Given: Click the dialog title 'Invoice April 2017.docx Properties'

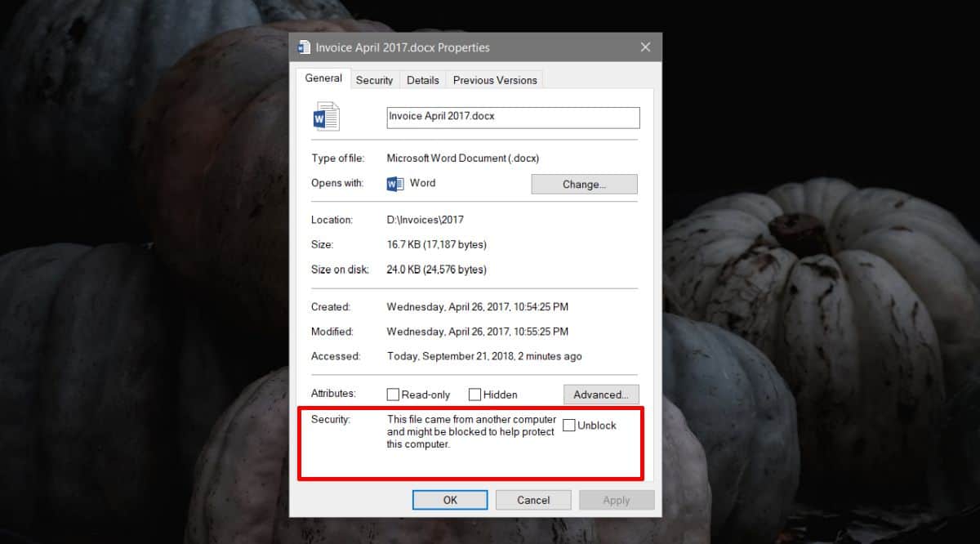Looking at the screenshot, I should (403, 47).
